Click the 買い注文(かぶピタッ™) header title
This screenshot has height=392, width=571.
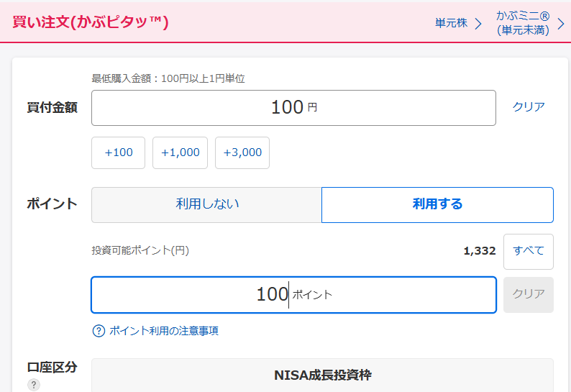click(x=91, y=22)
